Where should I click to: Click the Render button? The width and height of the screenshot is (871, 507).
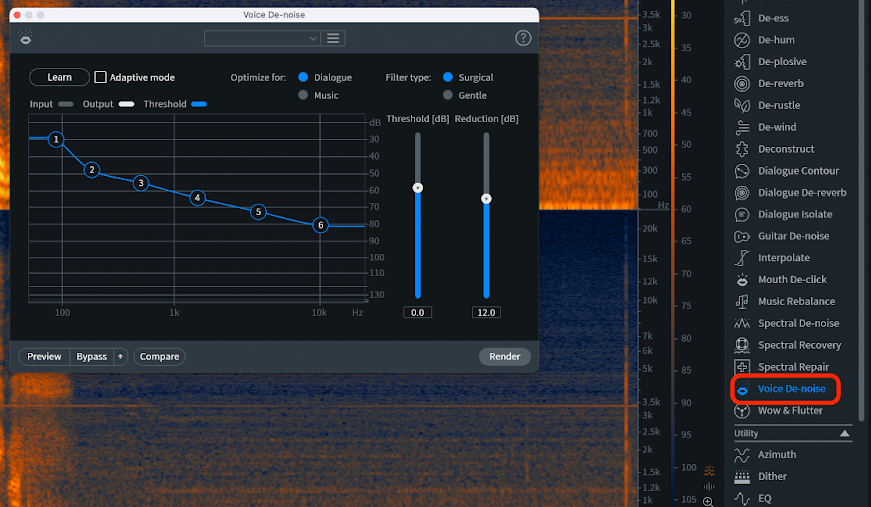(x=504, y=357)
